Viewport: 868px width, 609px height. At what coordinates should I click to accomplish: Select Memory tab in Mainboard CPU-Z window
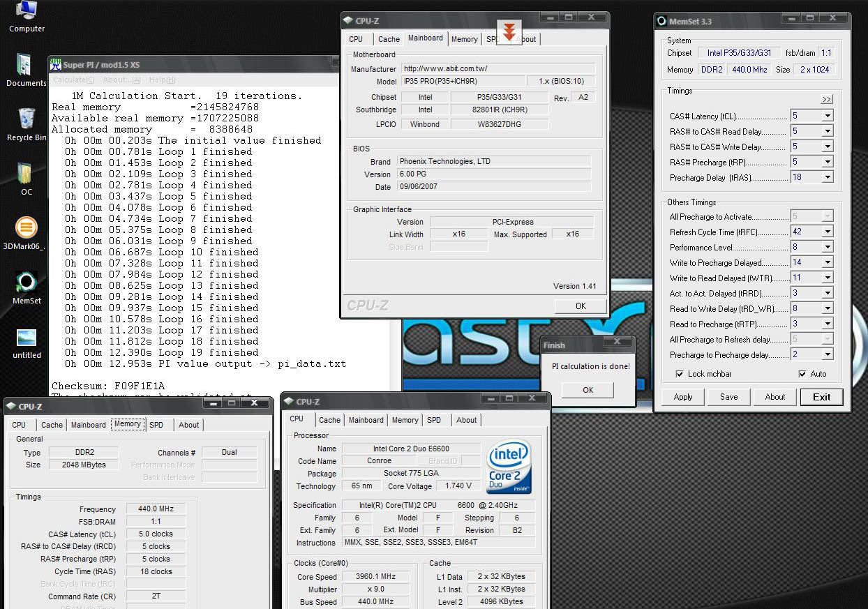tap(464, 39)
